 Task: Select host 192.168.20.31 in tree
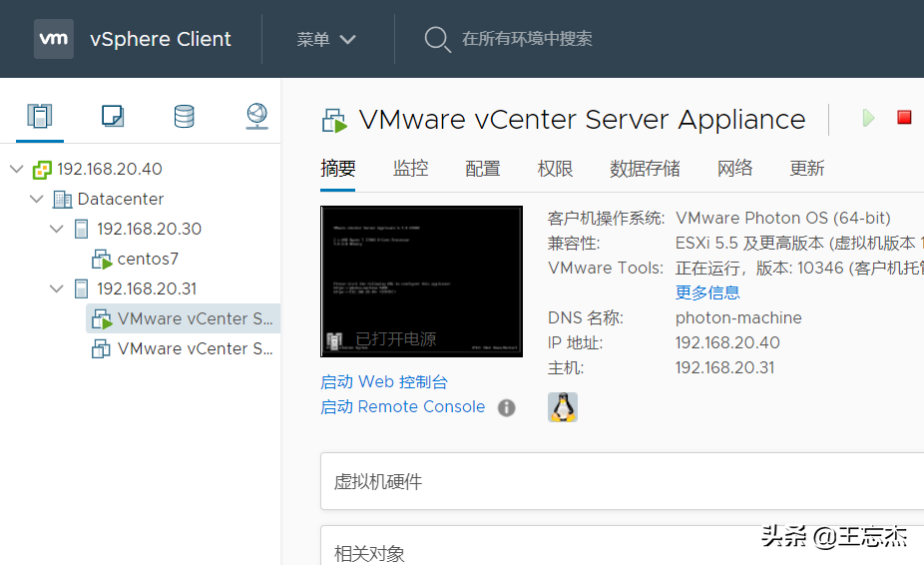click(147, 288)
